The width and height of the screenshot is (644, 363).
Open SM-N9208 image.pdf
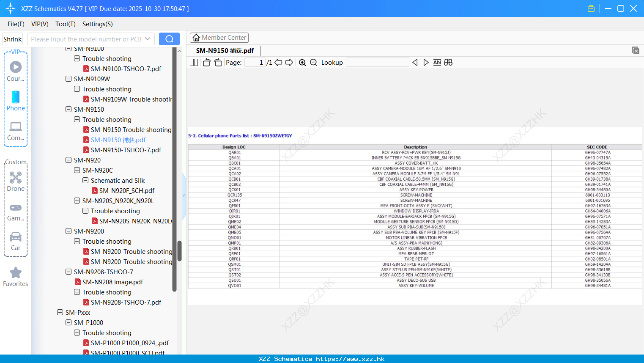(x=112, y=282)
